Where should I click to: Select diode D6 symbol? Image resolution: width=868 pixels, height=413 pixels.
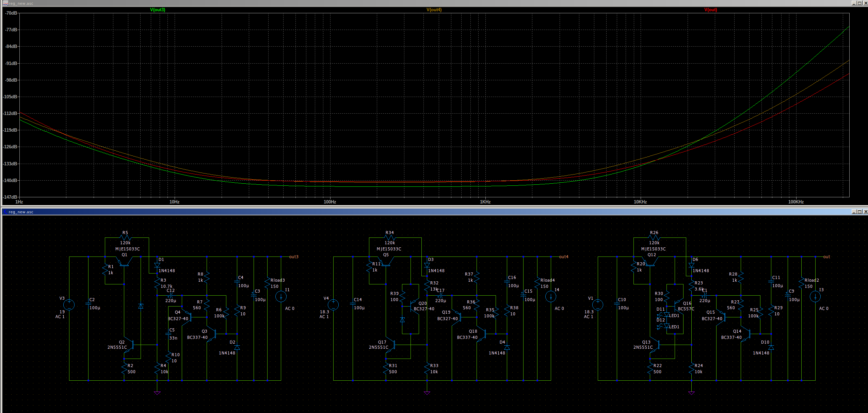[x=691, y=265]
